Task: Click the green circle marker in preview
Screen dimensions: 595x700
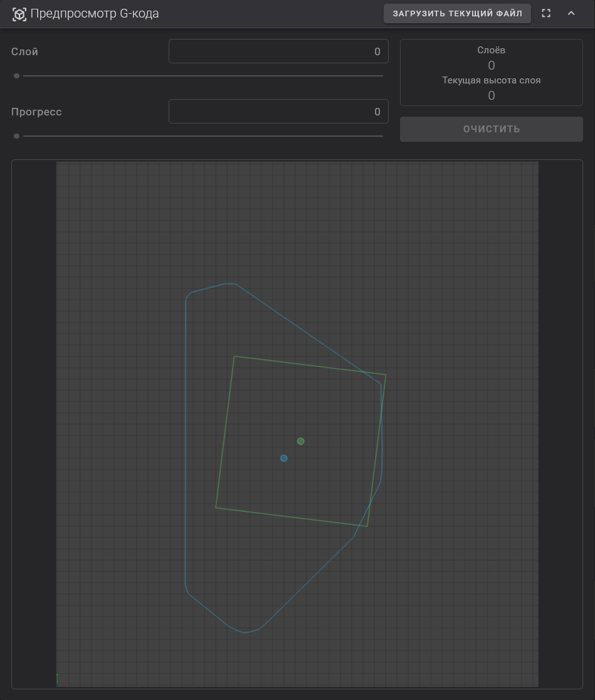Action: pos(301,441)
